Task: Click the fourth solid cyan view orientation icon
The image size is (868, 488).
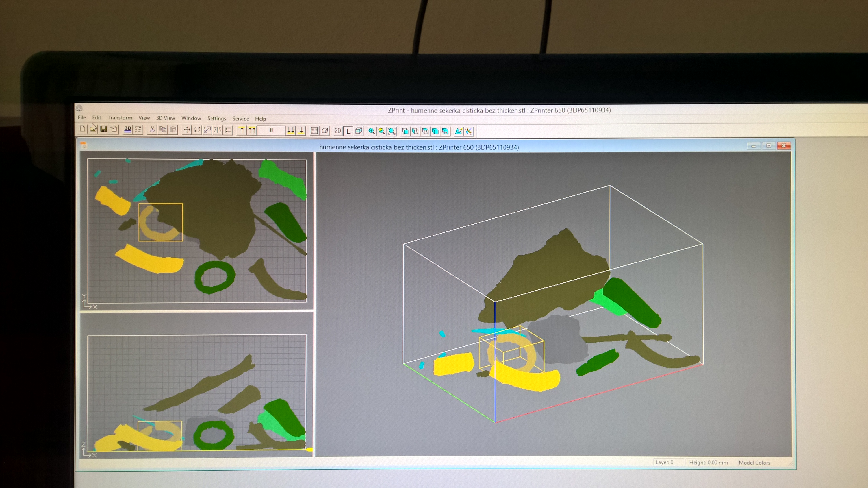Action: tap(435, 131)
